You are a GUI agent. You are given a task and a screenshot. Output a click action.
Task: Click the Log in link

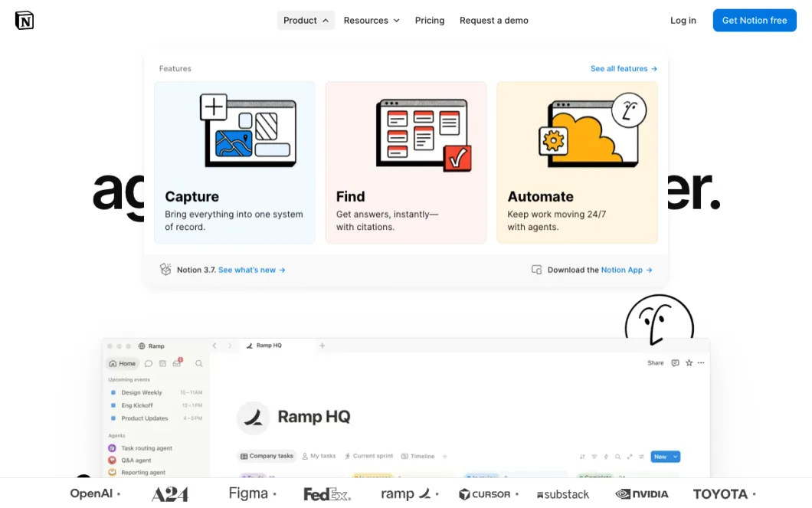[683, 20]
